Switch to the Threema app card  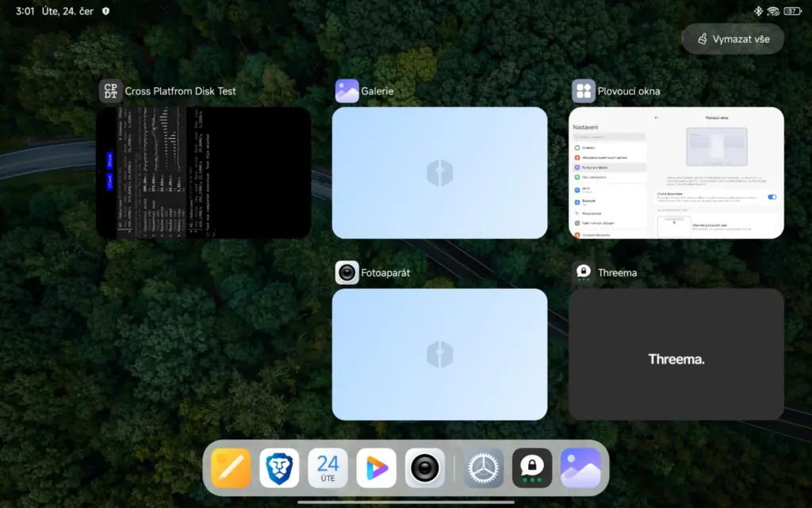(676, 354)
